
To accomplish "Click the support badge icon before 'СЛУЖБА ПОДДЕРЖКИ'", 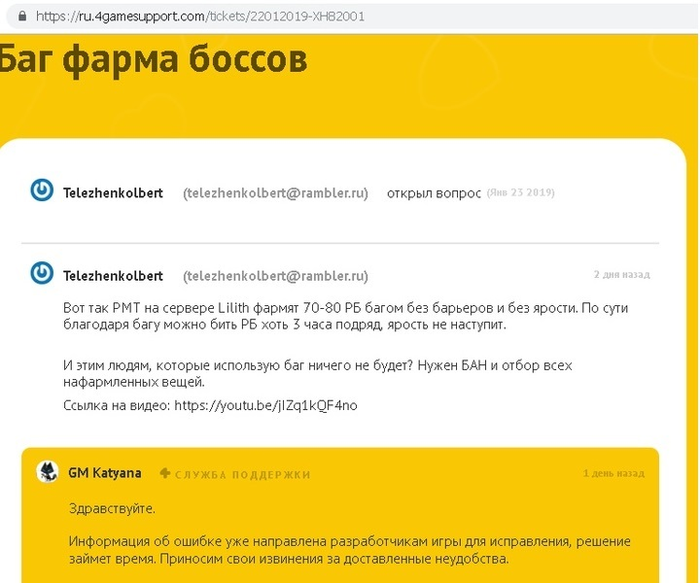I will (x=165, y=474).
